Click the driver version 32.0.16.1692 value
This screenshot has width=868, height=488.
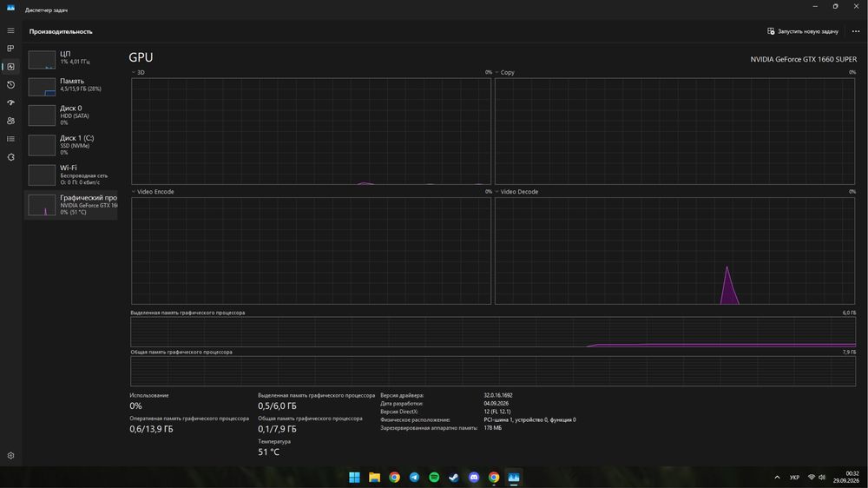point(498,395)
